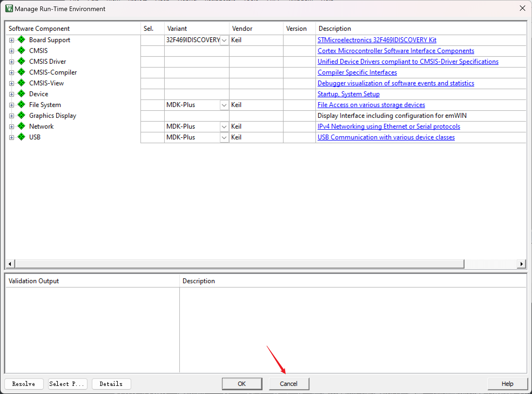
Task: Click the CMSIS-View green diamond icon
Action: point(21,83)
